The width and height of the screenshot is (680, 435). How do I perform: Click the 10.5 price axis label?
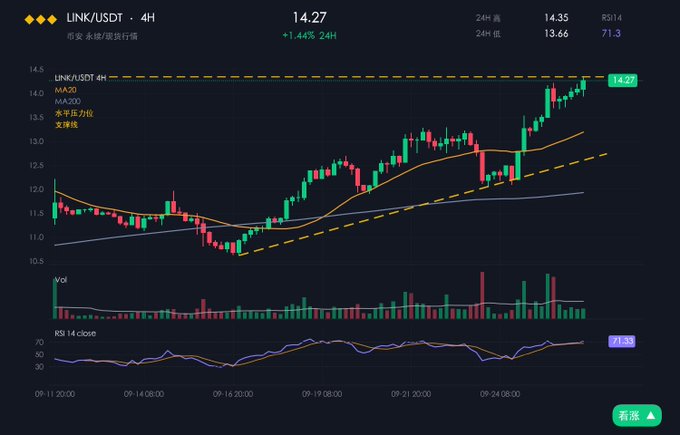coord(36,261)
